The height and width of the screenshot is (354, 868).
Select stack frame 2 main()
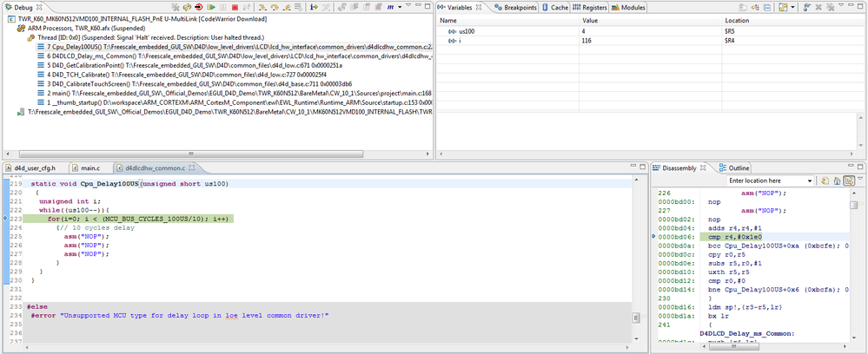click(x=235, y=93)
